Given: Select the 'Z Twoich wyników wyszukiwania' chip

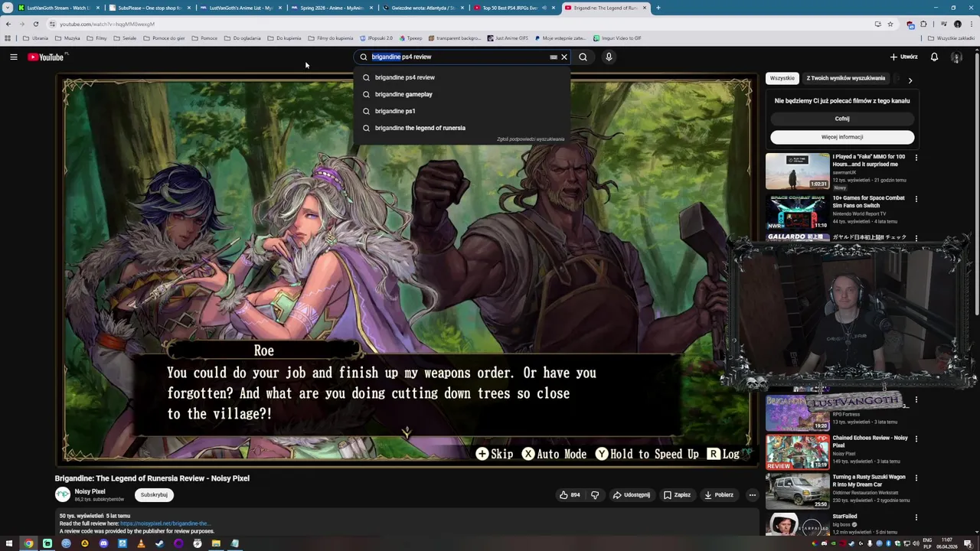Looking at the screenshot, I should pyautogui.click(x=845, y=78).
